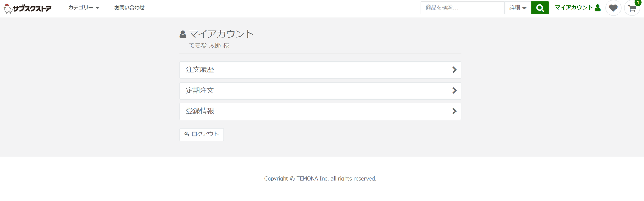Viewport: 644px width, 201px height.
Task: Click the key icon in ログアウト button
Action: pyautogui.click(x=187, y=134)
